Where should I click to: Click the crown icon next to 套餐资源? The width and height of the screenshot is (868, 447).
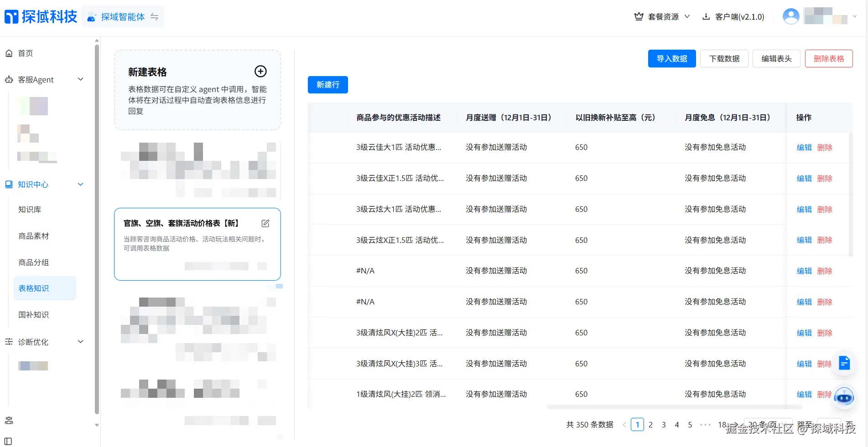coord(638,15)
